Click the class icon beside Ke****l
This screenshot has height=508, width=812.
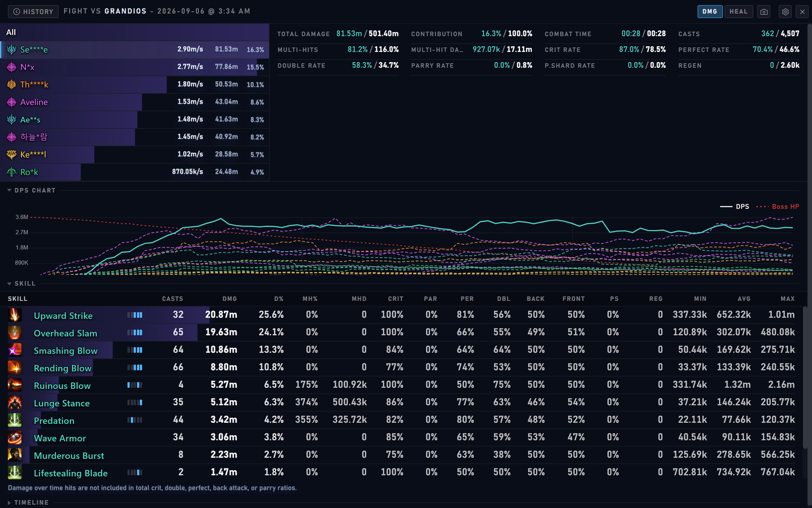[11, 155]
